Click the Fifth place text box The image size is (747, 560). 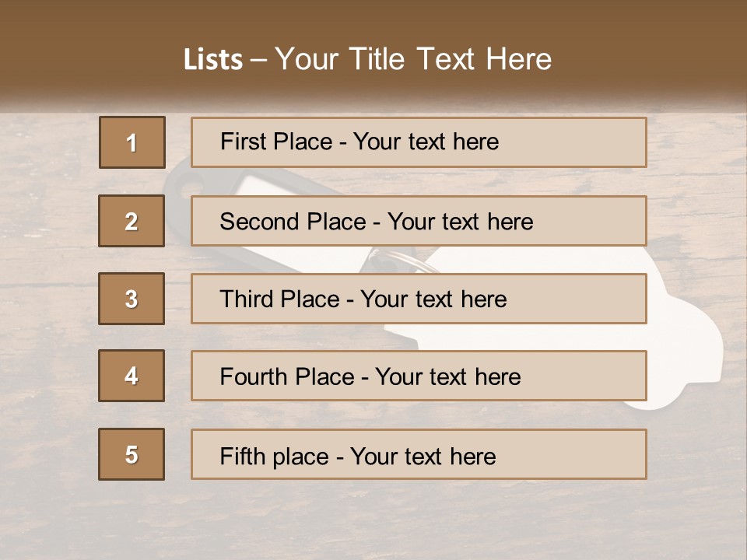[x=419, y=454]
